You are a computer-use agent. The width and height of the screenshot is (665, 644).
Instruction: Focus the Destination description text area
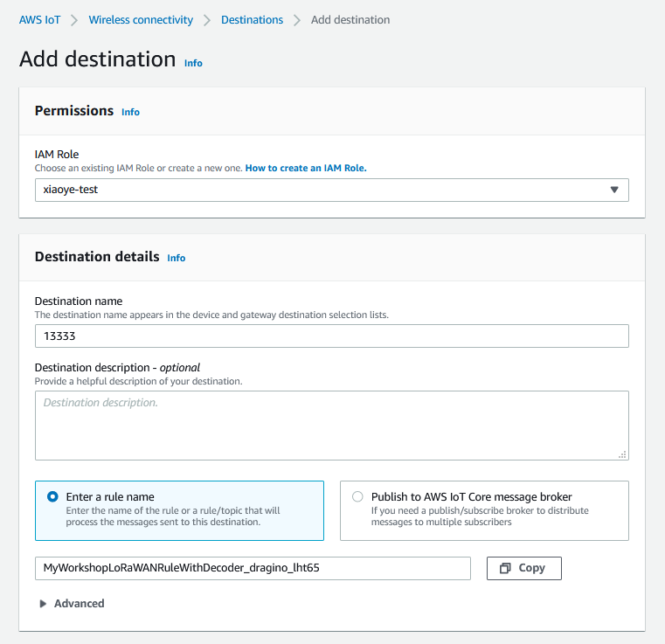332,426
